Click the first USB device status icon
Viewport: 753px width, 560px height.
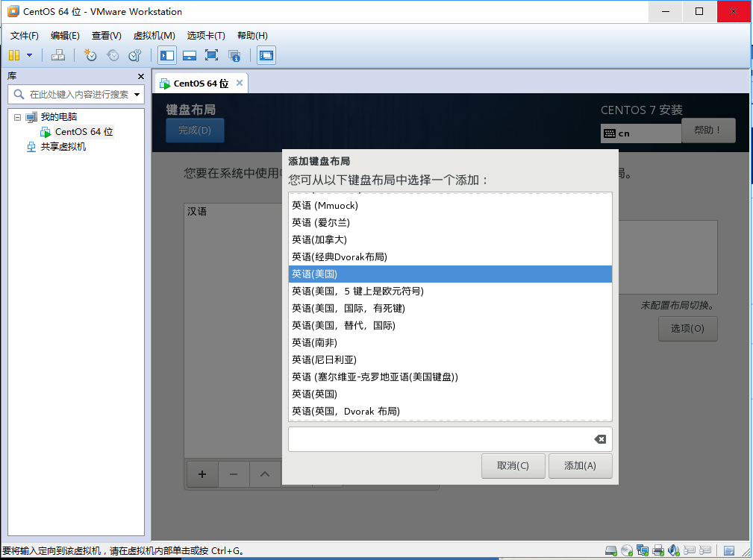click(690, 550)
